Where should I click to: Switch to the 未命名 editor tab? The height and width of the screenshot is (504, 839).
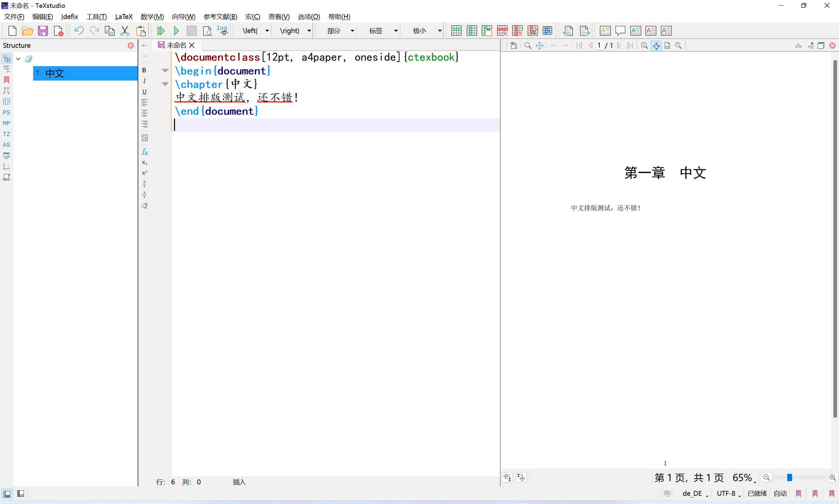click(176, 45)
